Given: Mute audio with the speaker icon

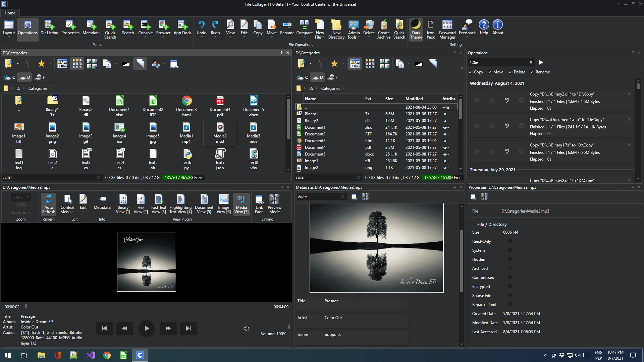Looking at the screenshot, I should [246, 328].
